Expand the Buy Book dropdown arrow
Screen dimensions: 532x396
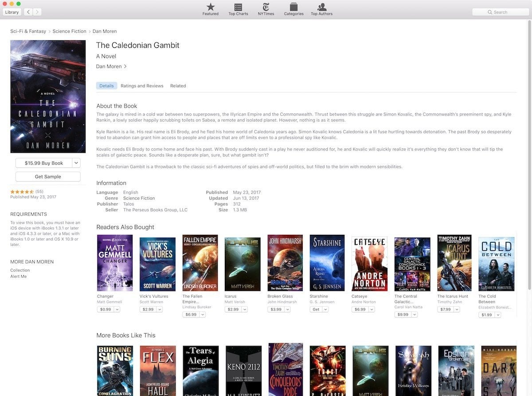[76, 163]
